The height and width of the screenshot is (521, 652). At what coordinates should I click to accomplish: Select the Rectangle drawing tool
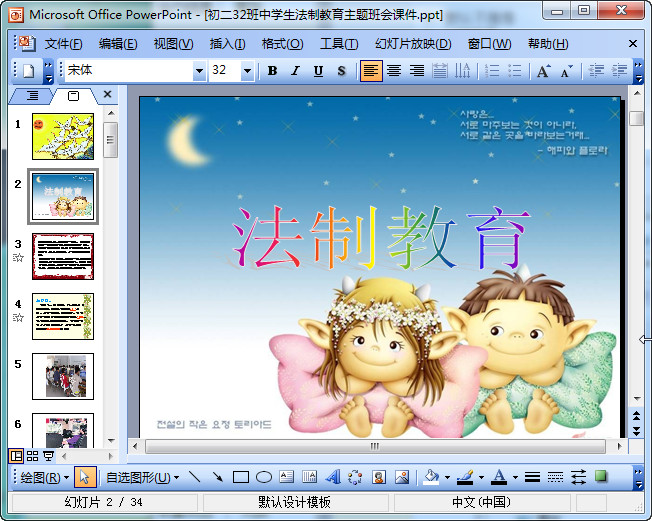click(241, 477)
